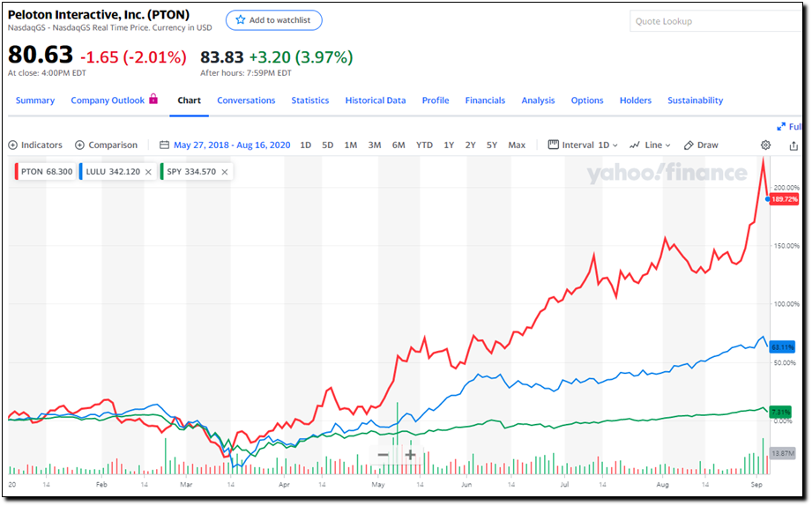The width and height of the screenshot is (812, 506).
Task: Open the Options tab
Action: [587, 100]
